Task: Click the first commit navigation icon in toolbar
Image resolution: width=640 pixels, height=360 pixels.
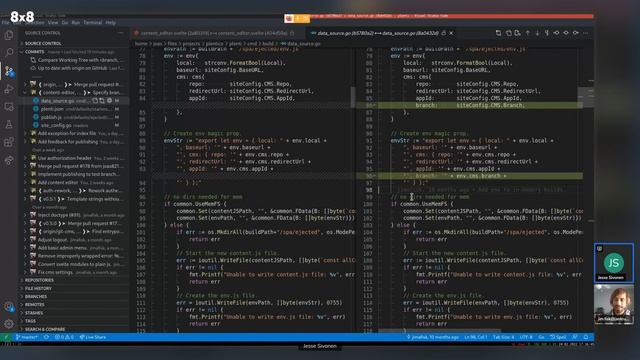Action: tap(556, 33)
